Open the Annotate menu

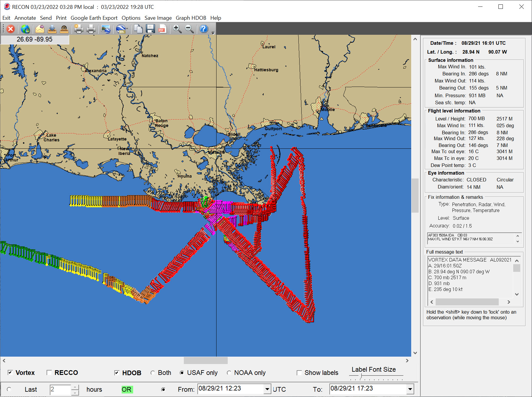[25, 18]
